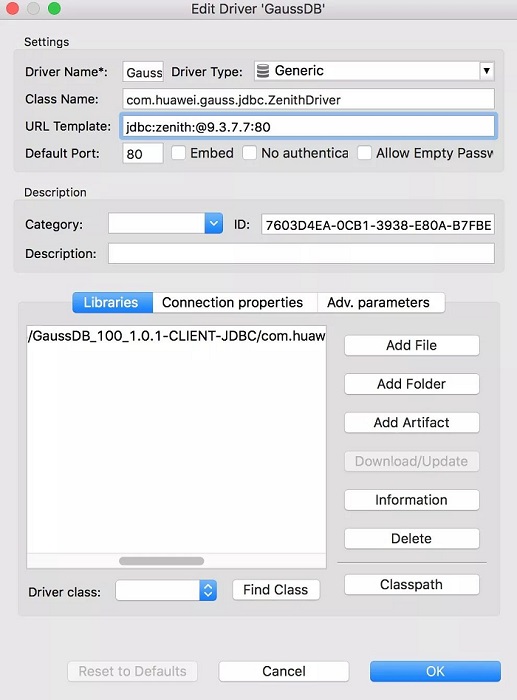The width and height of the screenshot is (517, 700).
Task: Click the Find Class button
Action: pyautogui.click(x=276, y=590)
